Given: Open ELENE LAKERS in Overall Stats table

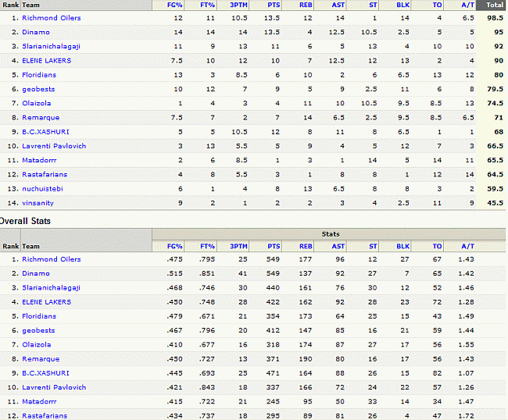Looking at the screenshot, I should click(46, 302).
